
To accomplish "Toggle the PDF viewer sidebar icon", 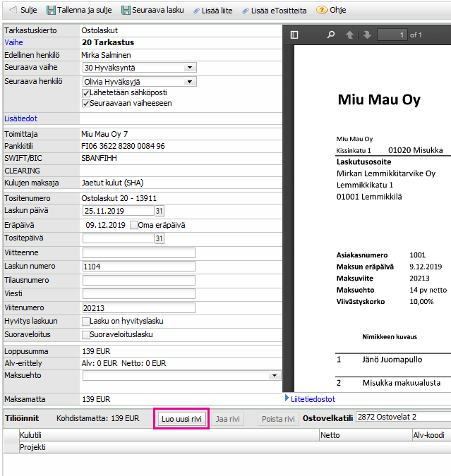I will coord(294,35).
